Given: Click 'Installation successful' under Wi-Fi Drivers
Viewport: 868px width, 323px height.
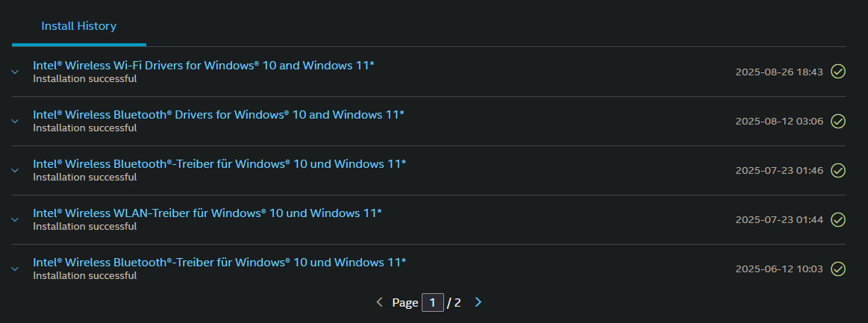Looking at the screenshot, I should 84,78.
